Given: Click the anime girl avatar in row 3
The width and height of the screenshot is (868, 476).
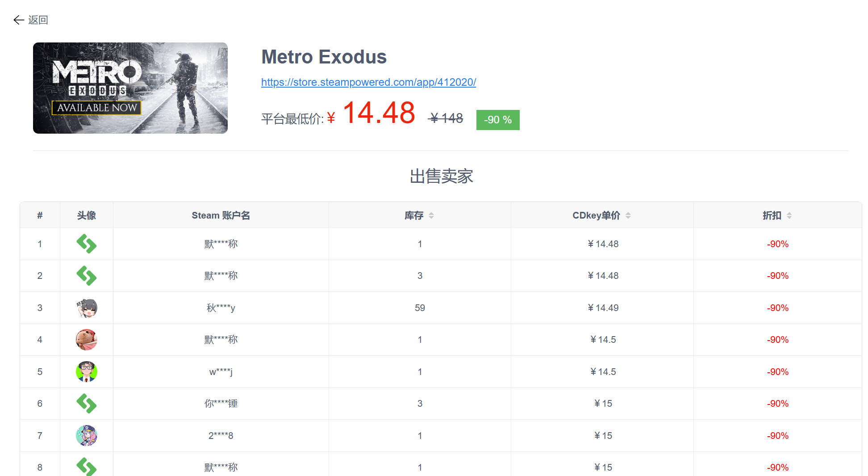Looking at the screenshot, I should (87, 308).
